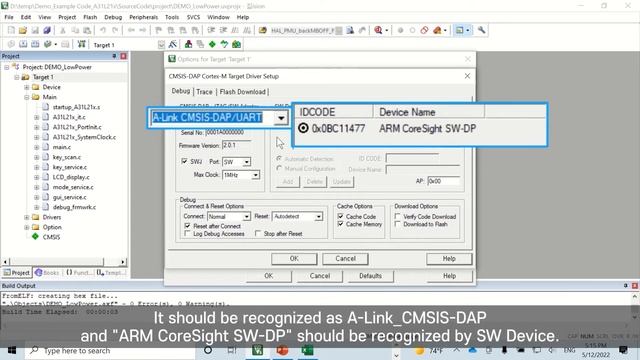Click the kill all breakpoints icon

coord(438,30)
